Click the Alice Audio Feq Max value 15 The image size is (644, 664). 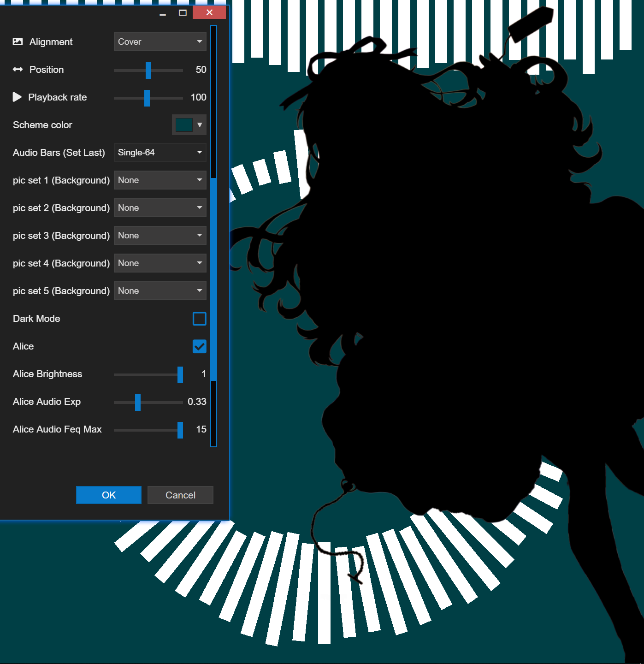point(201,429)
